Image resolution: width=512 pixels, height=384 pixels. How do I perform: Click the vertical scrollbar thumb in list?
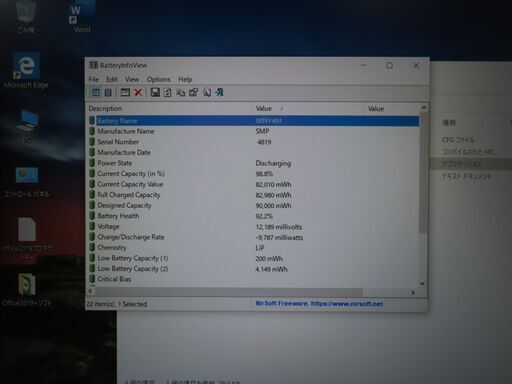click(423, 172)
